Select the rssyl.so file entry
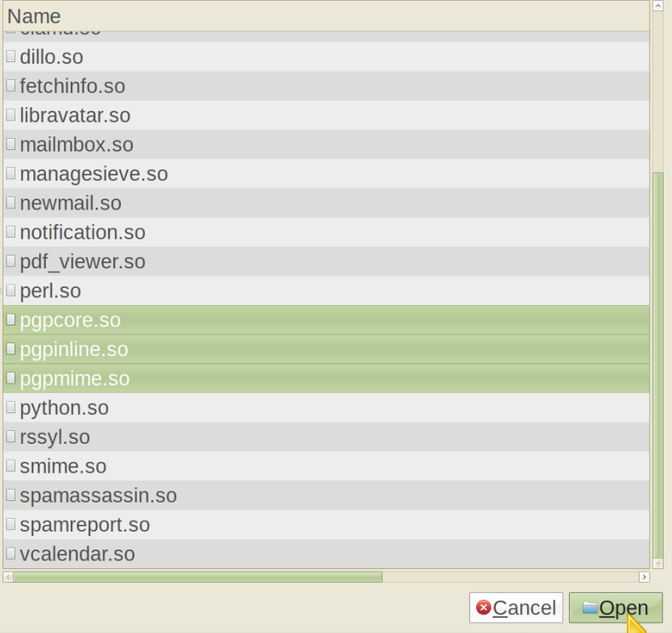The image size is (672, 633). (x=55, y=437)
